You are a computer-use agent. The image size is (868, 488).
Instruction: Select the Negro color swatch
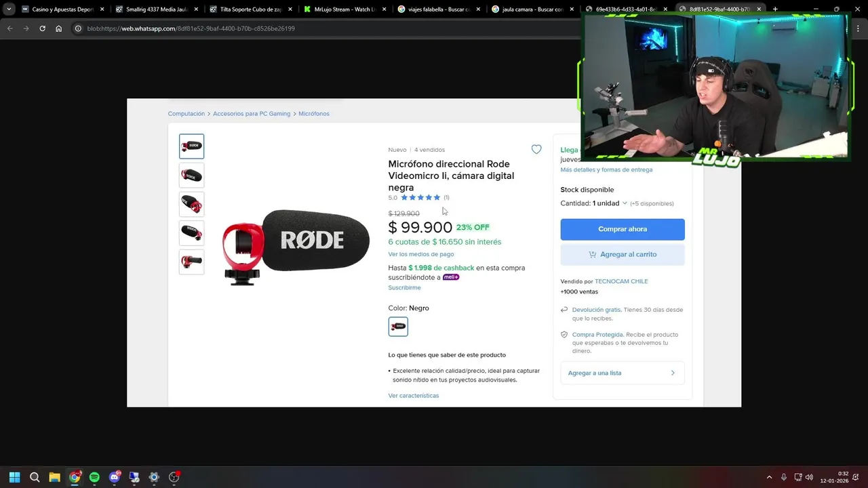click(x=398, y=327)
